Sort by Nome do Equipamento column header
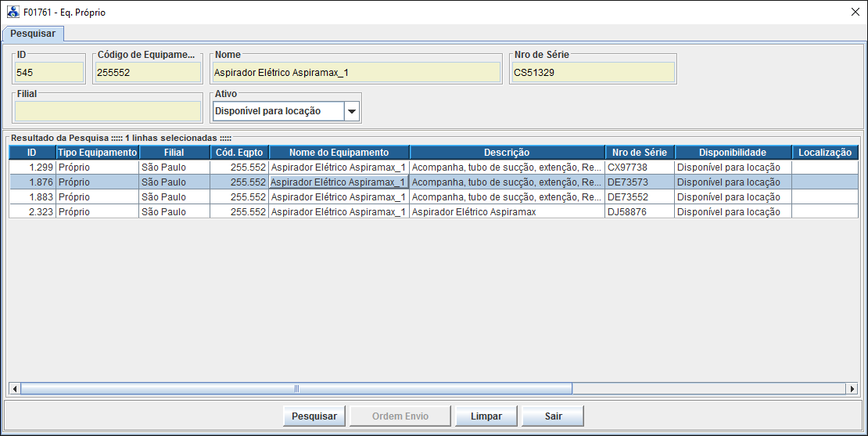Viewport: 868px width, 436px height. (x=339, y=153)
